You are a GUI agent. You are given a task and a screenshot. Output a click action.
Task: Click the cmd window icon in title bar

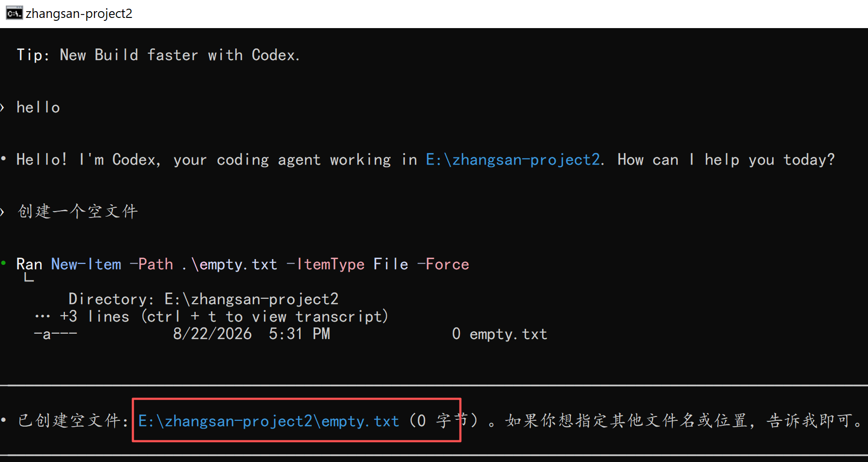point(14,13)
